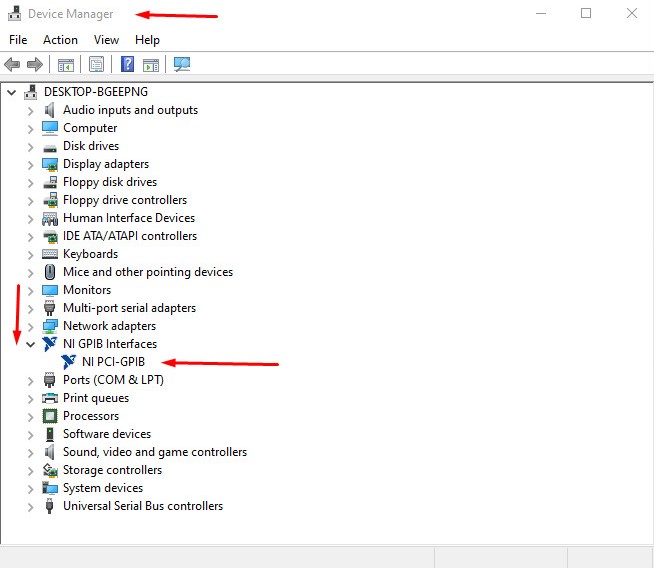Screen dimensions: 654x568
Task: Click the Device Manager title bar icon
Action: 14,13
